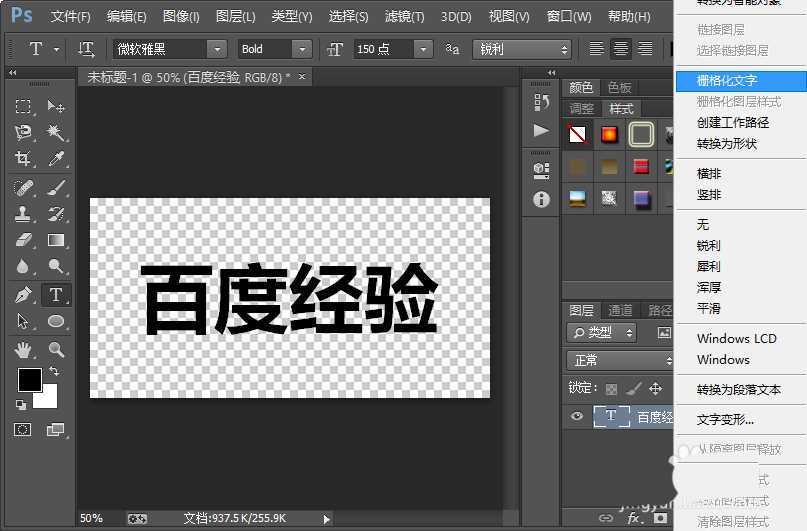Activate the Magic Wand tool
The image size is (807, 531).
tap(56, 133)
